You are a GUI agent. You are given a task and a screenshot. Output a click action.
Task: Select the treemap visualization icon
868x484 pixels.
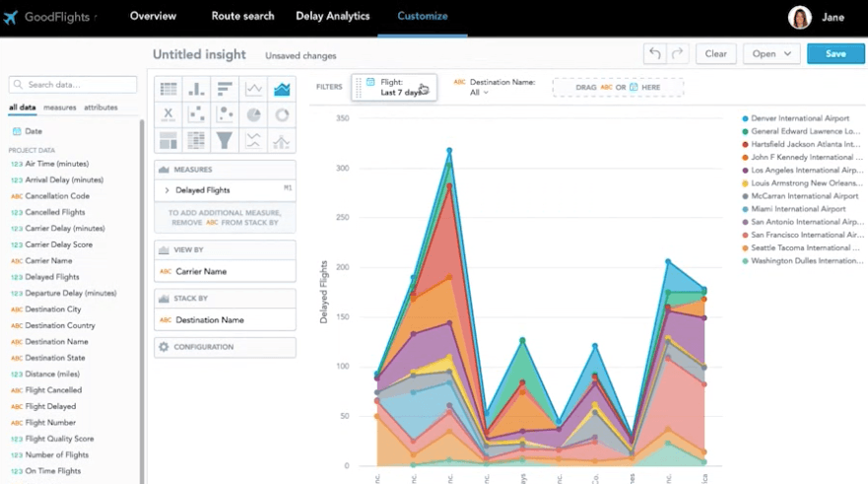tap(168, 141)
